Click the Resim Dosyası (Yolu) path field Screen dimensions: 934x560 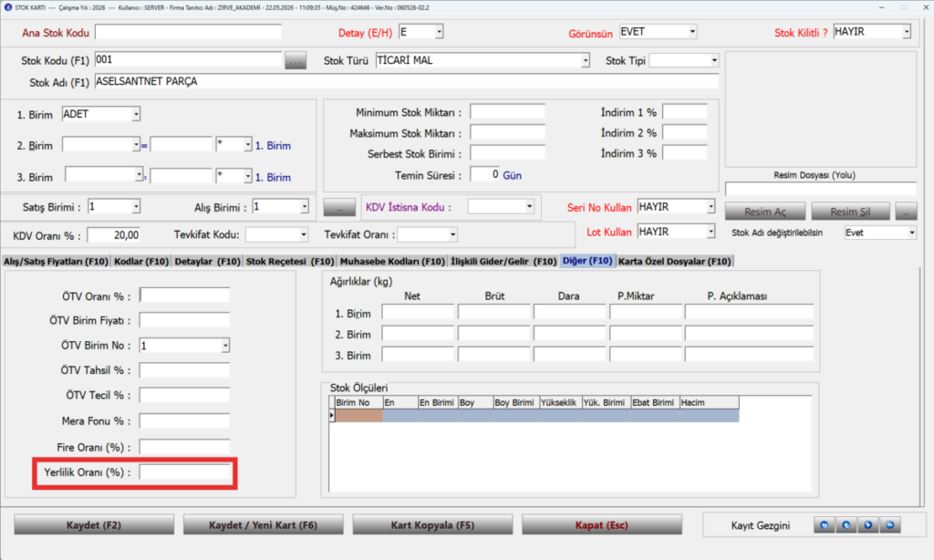pyautogui.click(x=821, y=189)
